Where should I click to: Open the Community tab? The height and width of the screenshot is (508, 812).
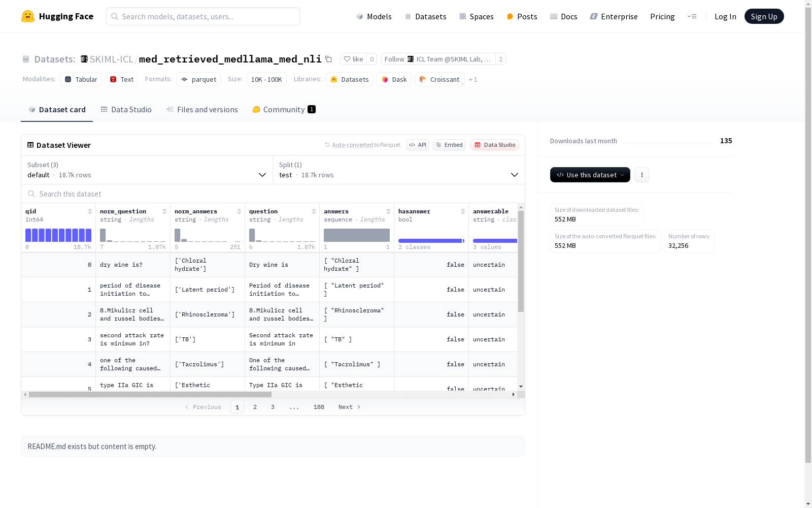[x=284, y=110]
